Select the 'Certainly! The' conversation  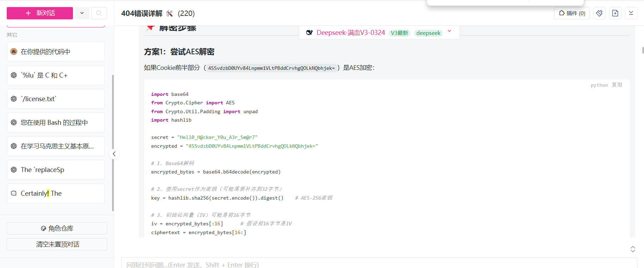pyautogui.click(x=56, y=193)
